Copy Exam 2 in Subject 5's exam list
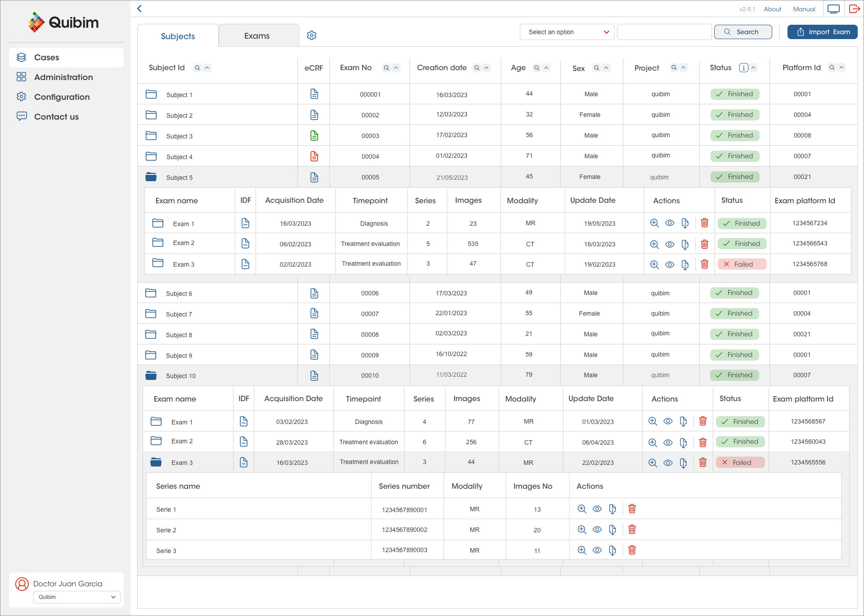Image resolution: width=864 pixels, height=616 pixels. (685, 244)
